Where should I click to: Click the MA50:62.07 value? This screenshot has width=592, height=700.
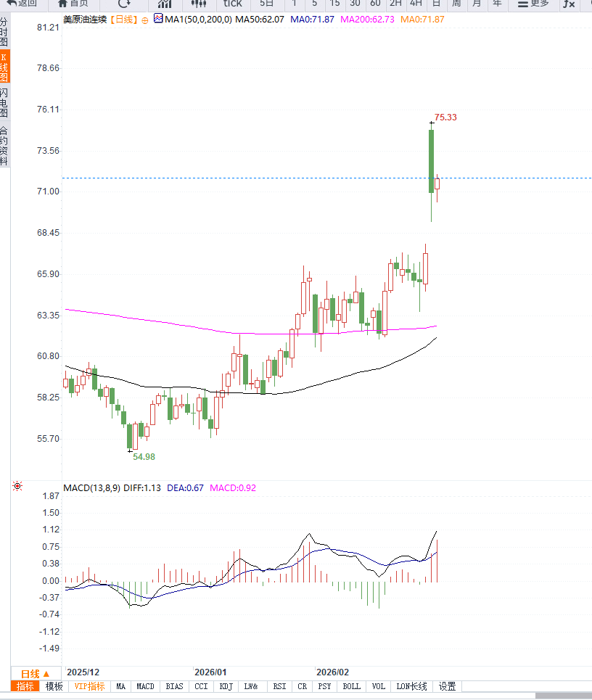pyautogui.click(x=260, y=20)
